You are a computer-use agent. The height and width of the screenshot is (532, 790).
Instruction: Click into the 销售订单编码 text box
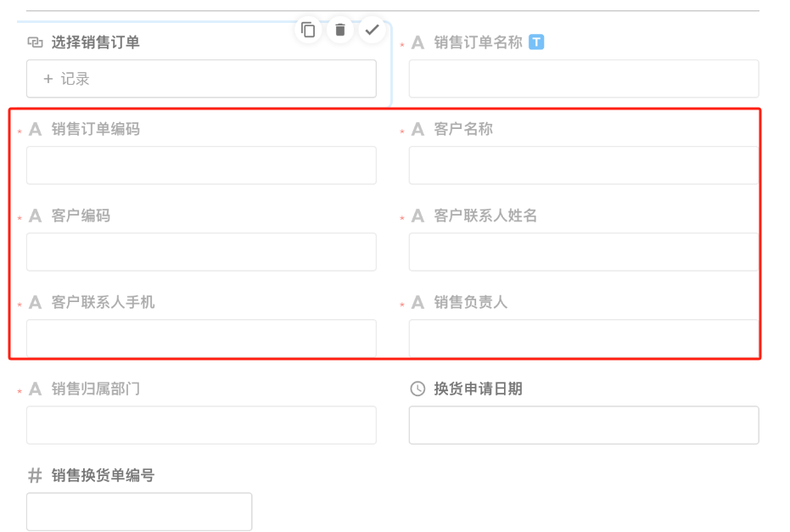coord(201,165)
